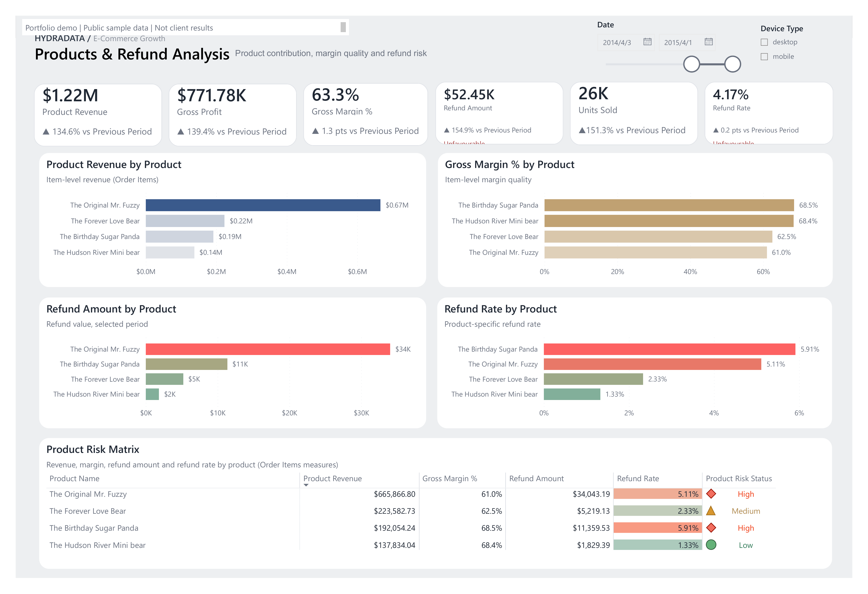The image size is (868, 594).
Task: Sort table by Refund Rate column header
Action: click(638, 478)
